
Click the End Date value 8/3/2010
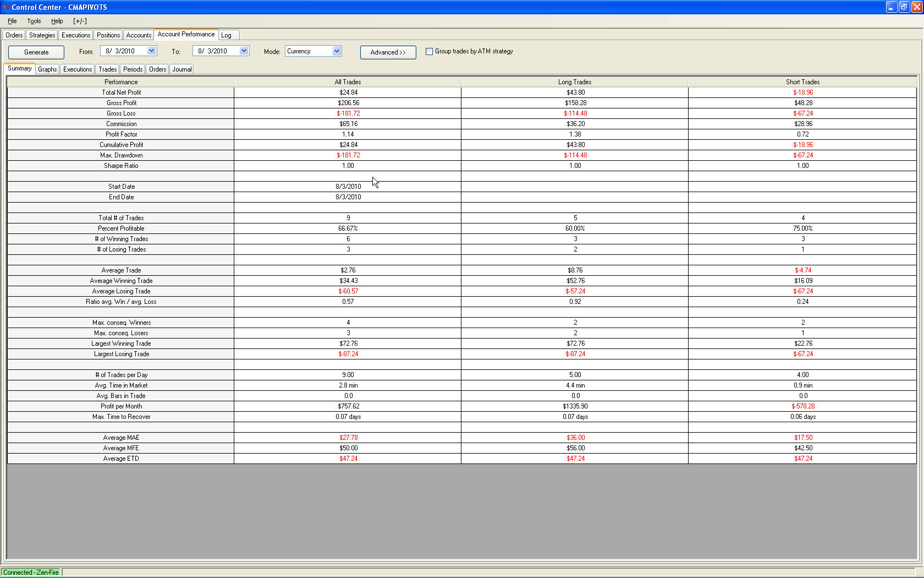(348, 197)
